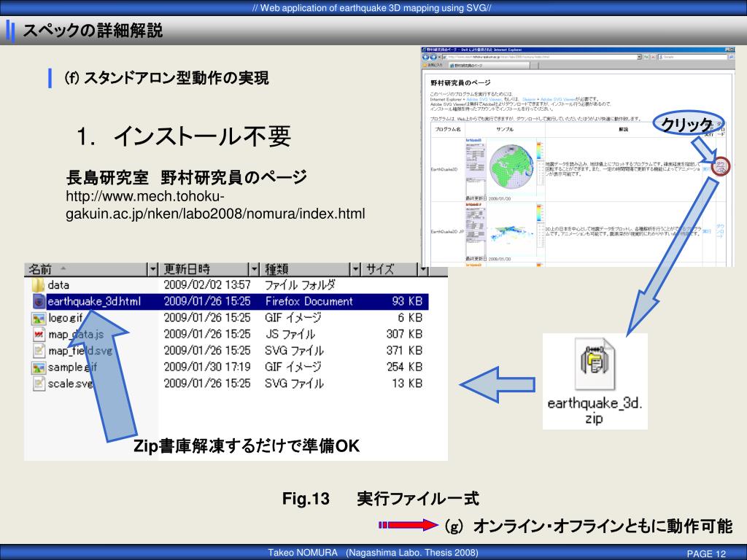747x560 pixels.
Task: Click the EarthQuake3D JP 実行 link
Action: coord(707,231)
